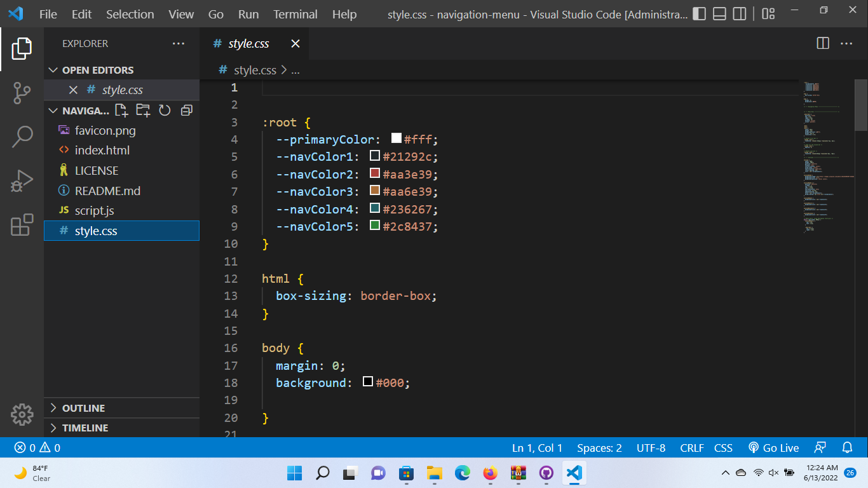Open README.md from the file tree
This screenshot has width=868, height=488.
[x=107, y=191]
